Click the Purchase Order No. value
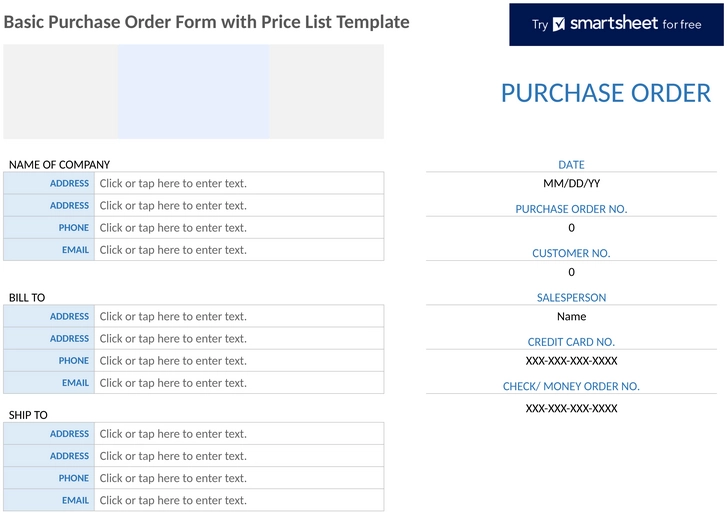This screenshot has height=513, width=727. [x=571, y=228]
